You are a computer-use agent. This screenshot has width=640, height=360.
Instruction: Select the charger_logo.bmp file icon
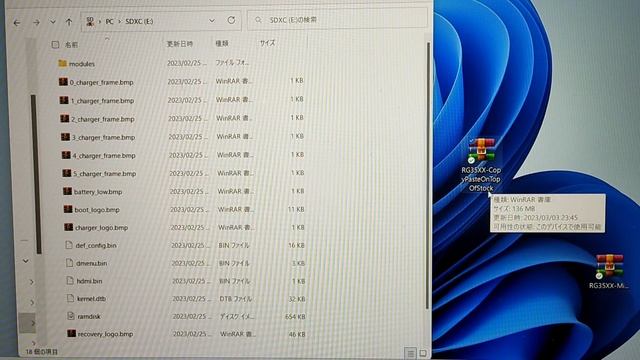(x=69, y=227)
